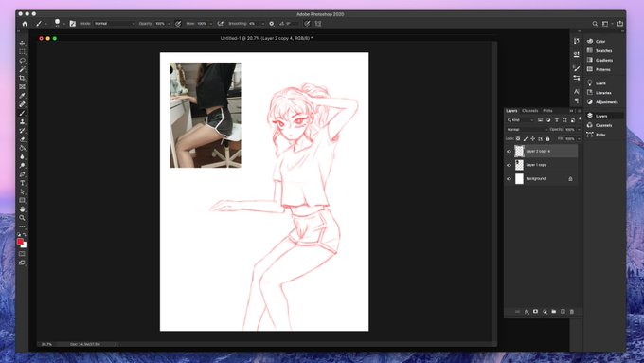Toggle Quick Mask mode
The height and width of the screenshot is (363, 644).
pyautogui.click(x=22, y=254)
